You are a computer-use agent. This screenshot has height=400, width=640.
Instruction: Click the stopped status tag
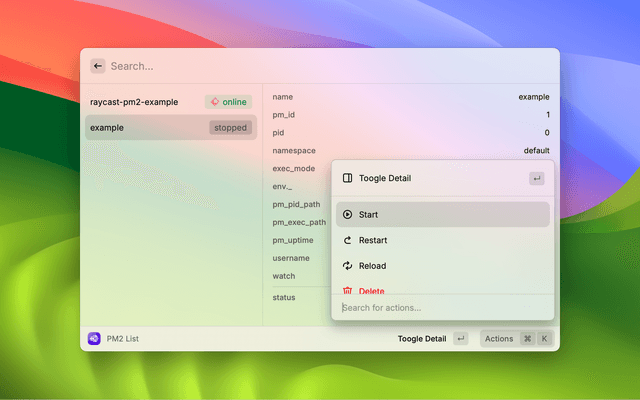(230, 127)
